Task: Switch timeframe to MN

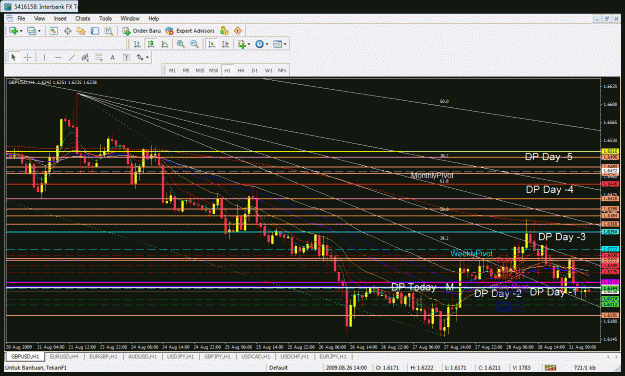Action: point(282,71)
